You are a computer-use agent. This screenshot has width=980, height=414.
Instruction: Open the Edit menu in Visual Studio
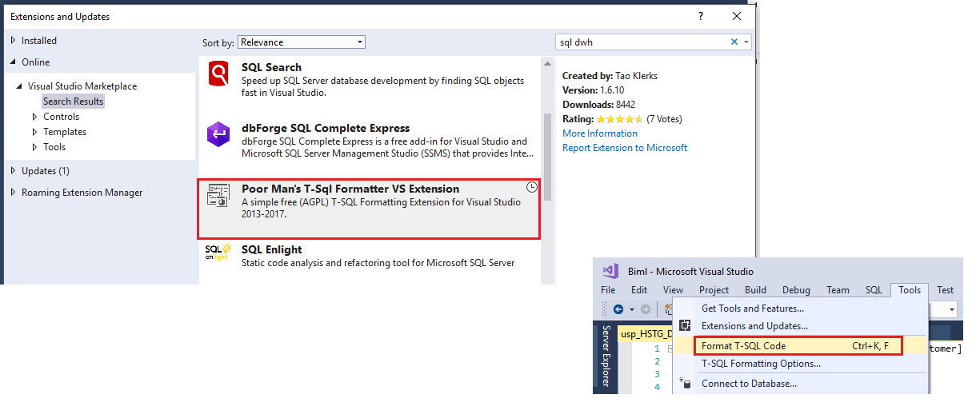(x=639, y=290)
